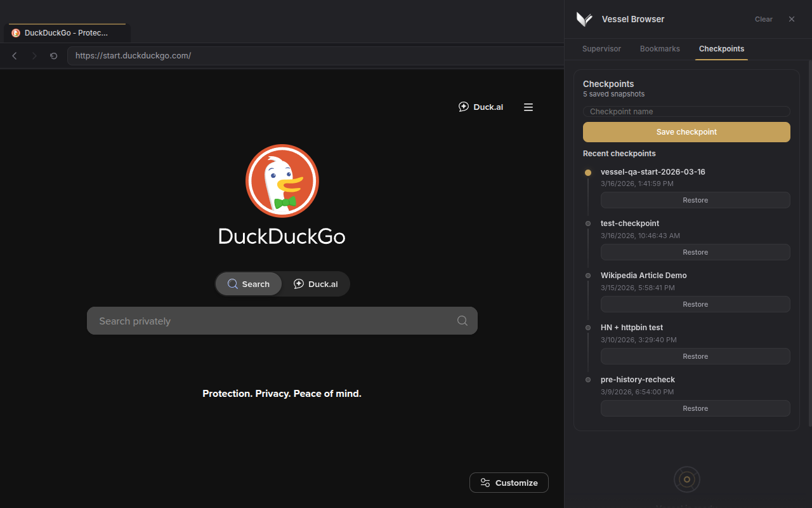The width and height of the screenshot is (812, 508).
Task: Select the pre-history-recheck timeline dot
Action: click(x=588, y=380)
